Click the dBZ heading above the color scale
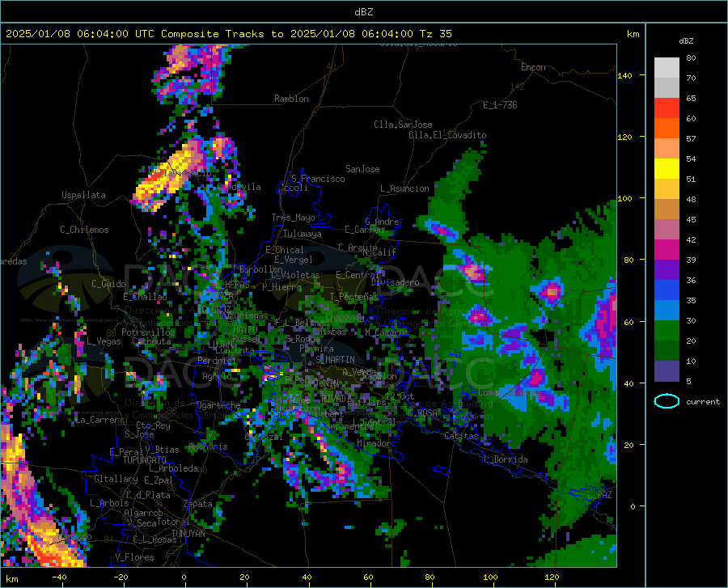 pos(686,40)
